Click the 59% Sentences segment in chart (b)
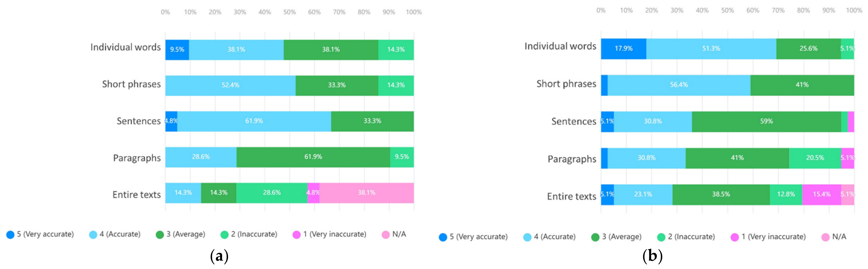 point(766,122)
